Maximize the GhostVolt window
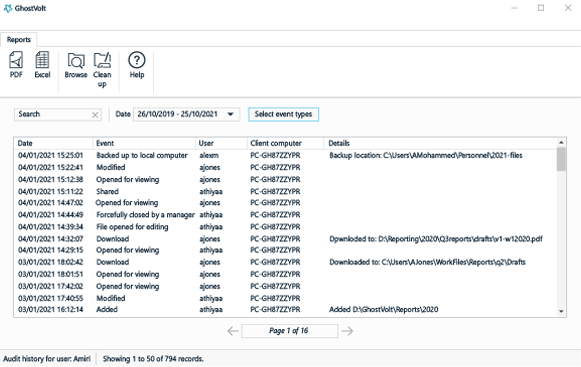 541,8
